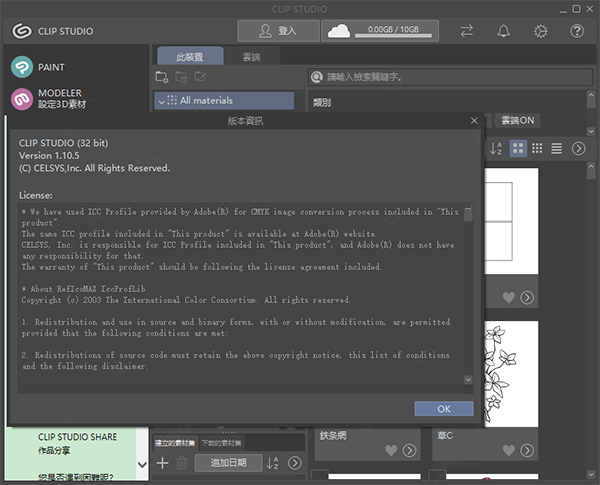Switch to small thumbnail grid view
The width and height of the screenshot is (600, 485).
click(537, 148)
